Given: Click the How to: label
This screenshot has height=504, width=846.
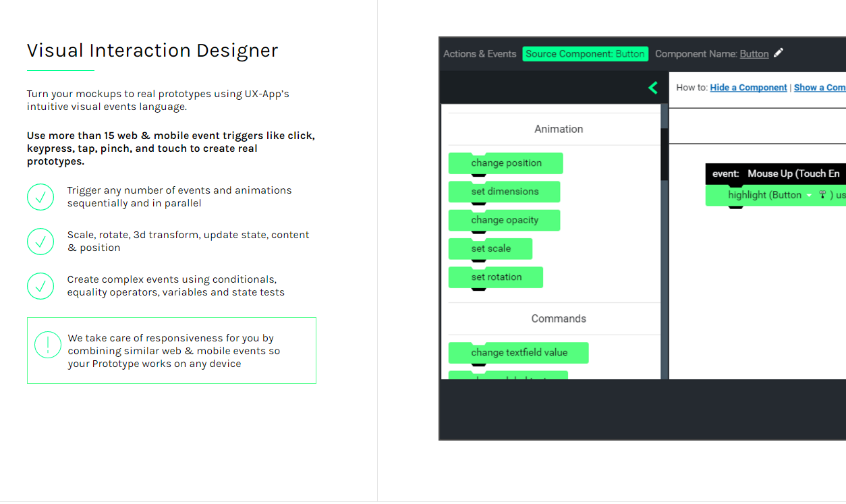Looking at the screenshot, I should point(692,88).
